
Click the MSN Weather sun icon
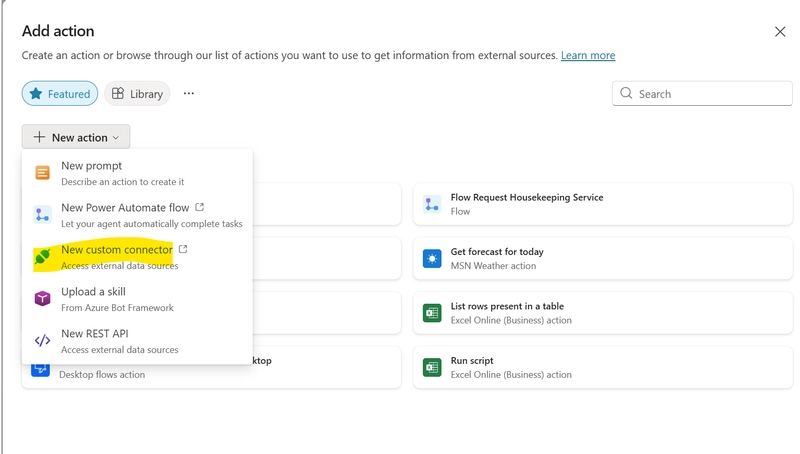(x=432, y=259)
